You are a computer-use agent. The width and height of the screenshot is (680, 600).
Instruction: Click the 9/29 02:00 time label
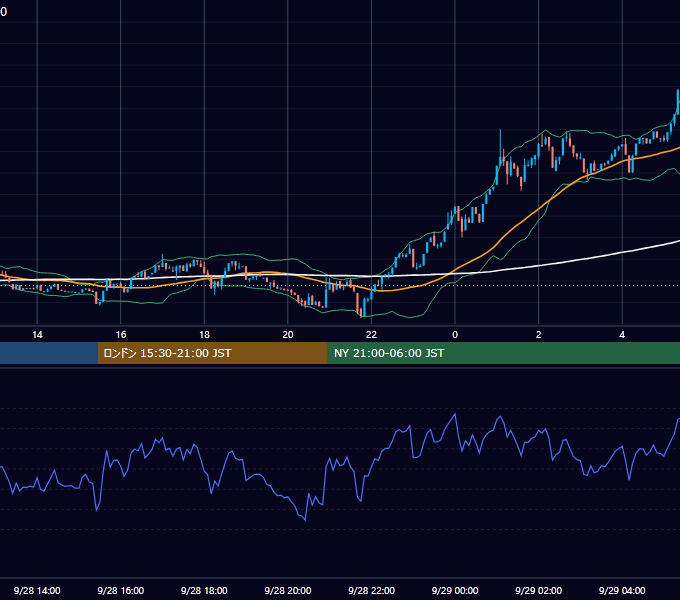tap(539, 590)
